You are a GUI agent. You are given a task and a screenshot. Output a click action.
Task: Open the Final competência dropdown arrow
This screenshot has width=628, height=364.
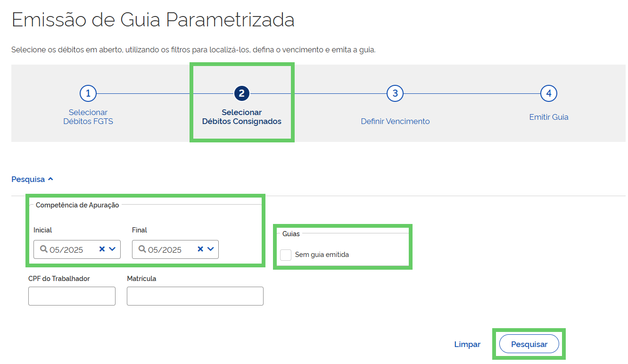click(x=211, y=249)
